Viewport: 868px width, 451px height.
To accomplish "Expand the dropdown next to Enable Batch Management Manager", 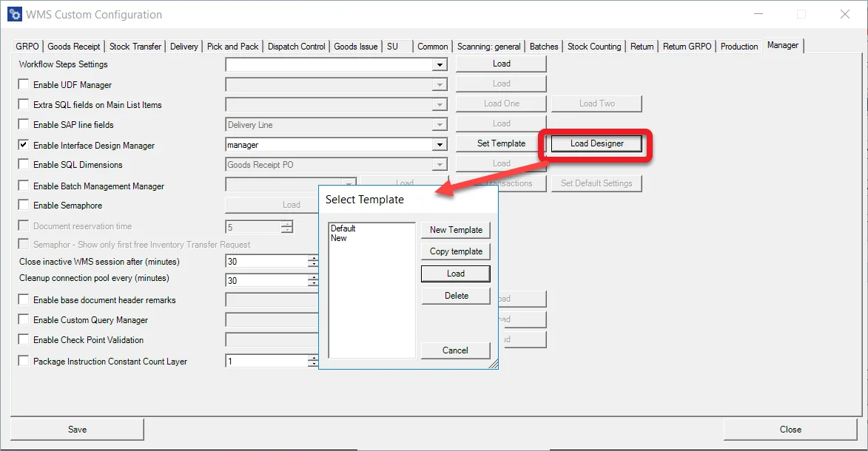I will point(349,183).
